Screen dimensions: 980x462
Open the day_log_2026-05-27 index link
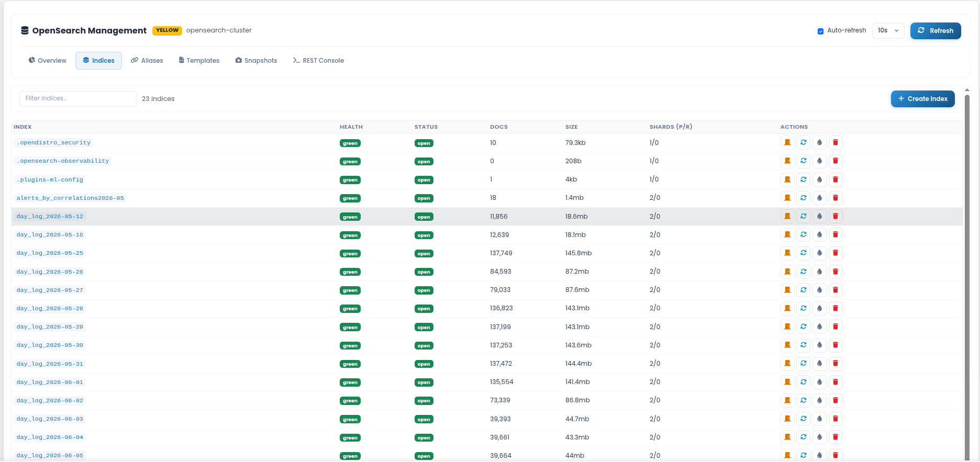click(50, 290)
